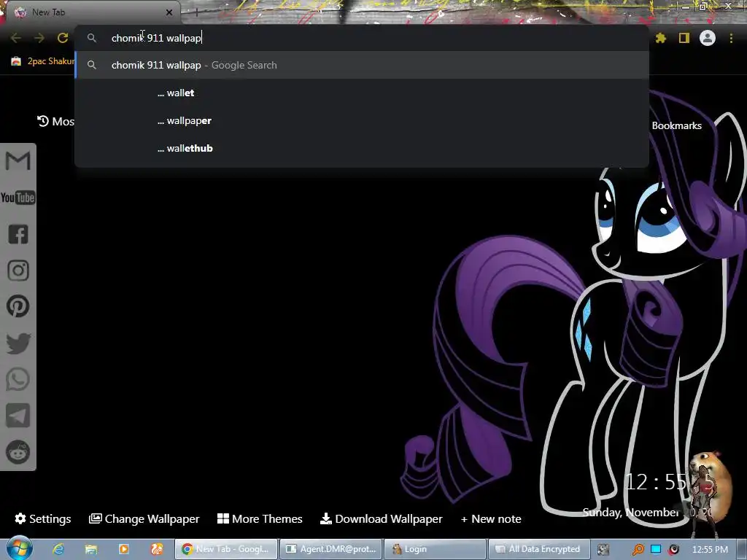Screen dimensions: 747x560
Task: Choose the '... wallpaper' suggestion
Action: coord(362,120)
